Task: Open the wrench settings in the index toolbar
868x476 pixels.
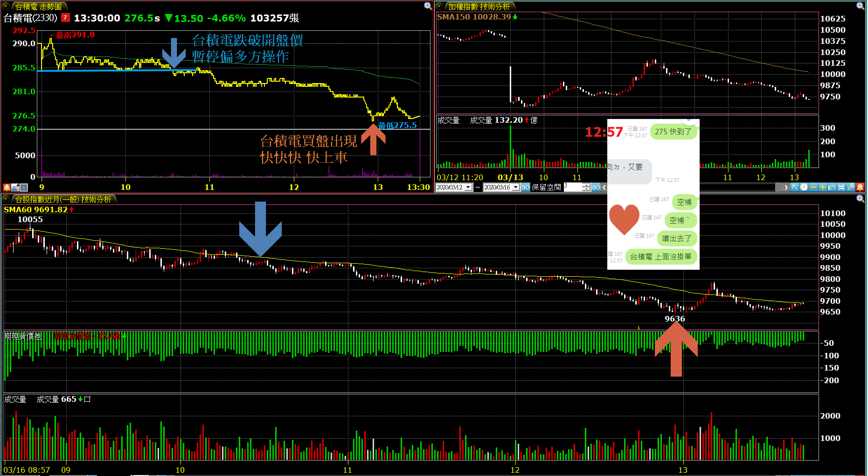Action: [x=850, y=187]
